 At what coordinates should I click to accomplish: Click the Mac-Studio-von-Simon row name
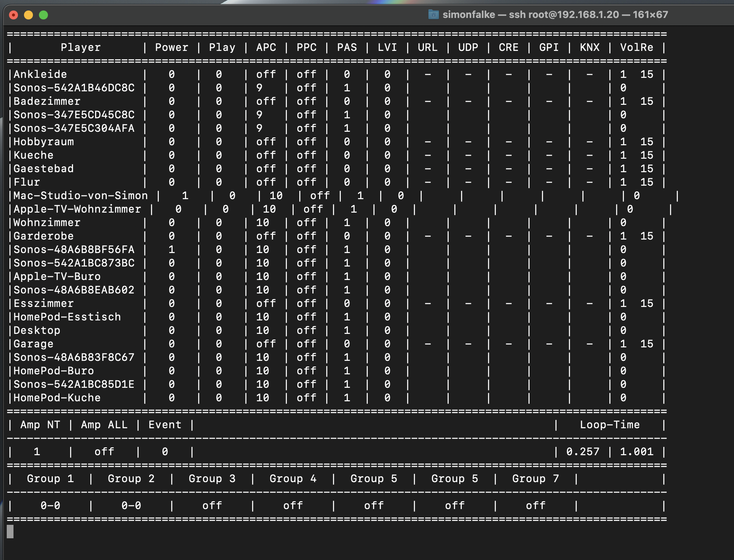click(81, 196)
